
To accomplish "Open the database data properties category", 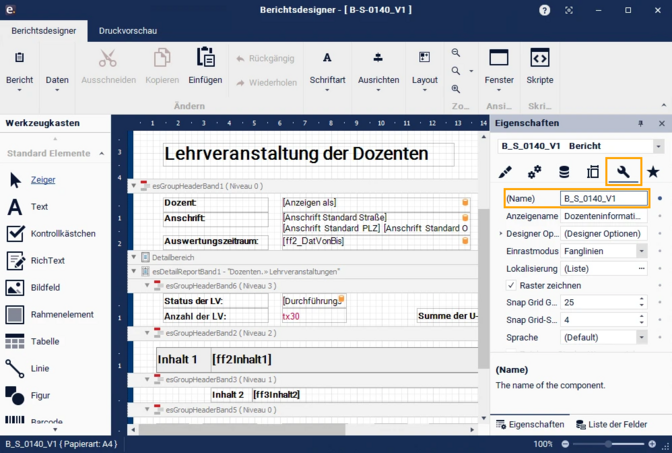I will 564,172.
